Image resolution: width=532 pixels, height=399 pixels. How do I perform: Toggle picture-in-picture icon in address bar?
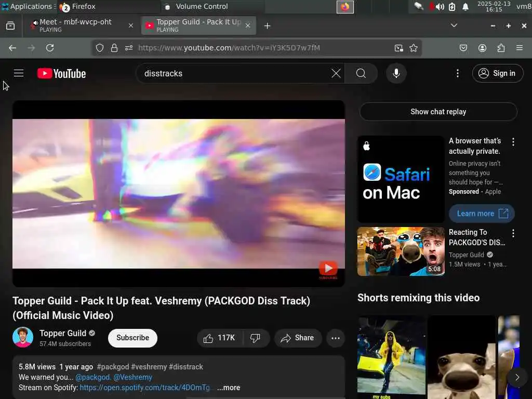pos(399,48)
